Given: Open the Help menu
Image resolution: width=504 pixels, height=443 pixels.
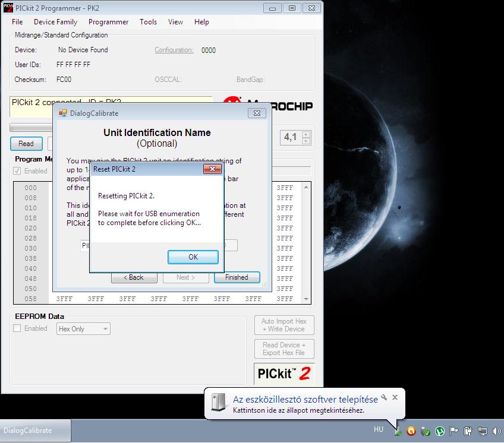Looking at the screenshot, I should [201, 22].
